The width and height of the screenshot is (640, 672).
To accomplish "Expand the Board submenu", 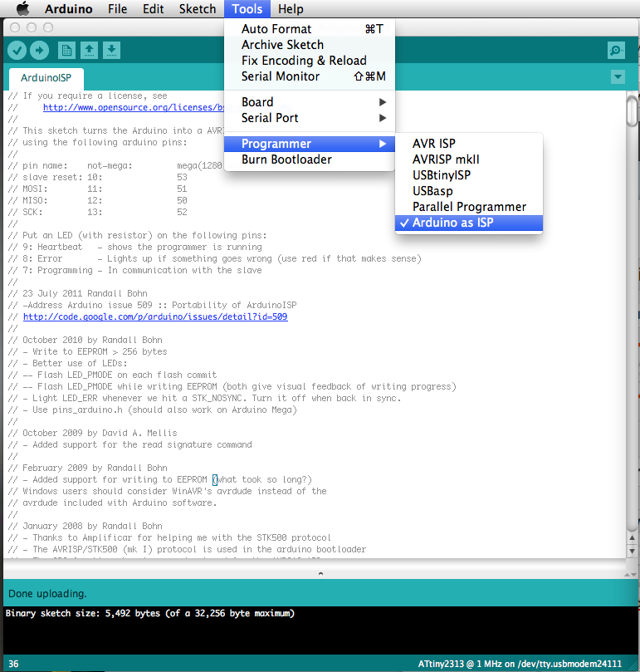I will 310,102.
